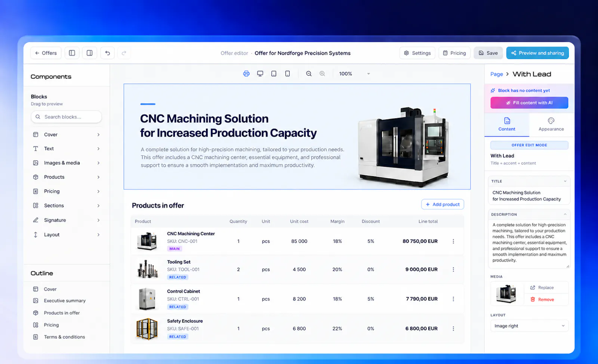Open Pricing in the top bar
This screenshot has width=598, height=364.
click(454, 53)
